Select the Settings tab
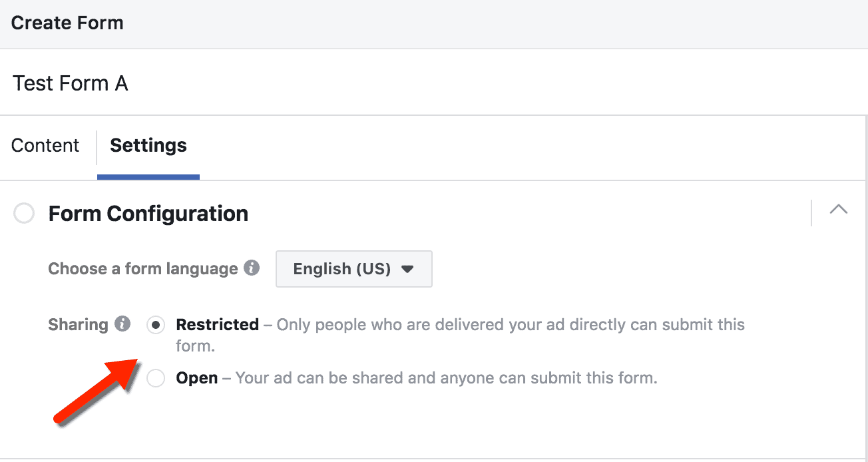 [148, 146]
